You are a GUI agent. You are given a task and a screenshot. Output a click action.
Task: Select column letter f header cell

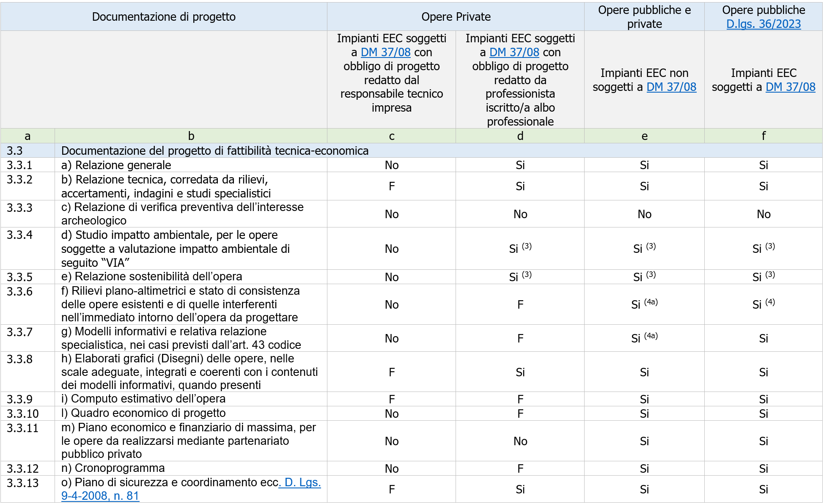coord(763,136)
